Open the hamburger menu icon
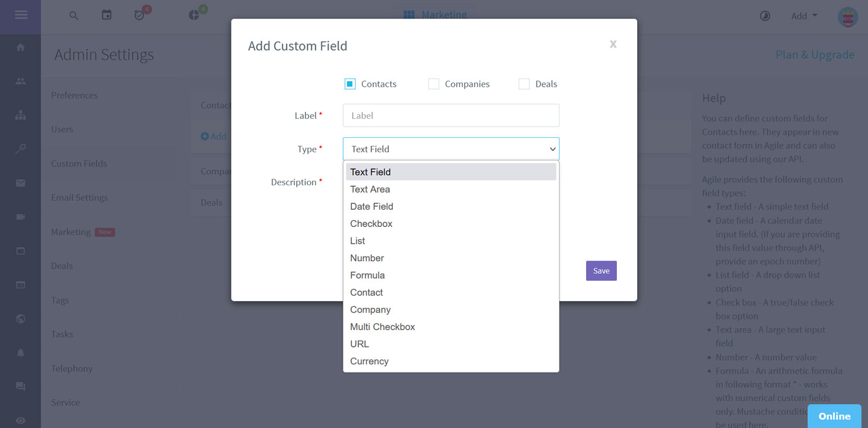This screenshot has height=428, width=868. pos(21,15)
